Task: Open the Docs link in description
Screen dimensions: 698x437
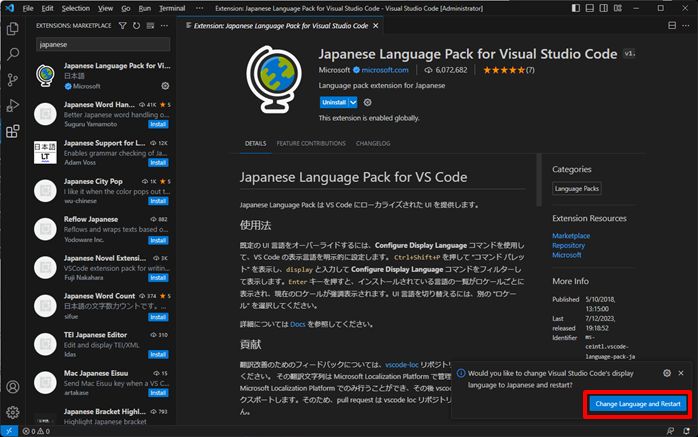Action: [x=297, y=324]
